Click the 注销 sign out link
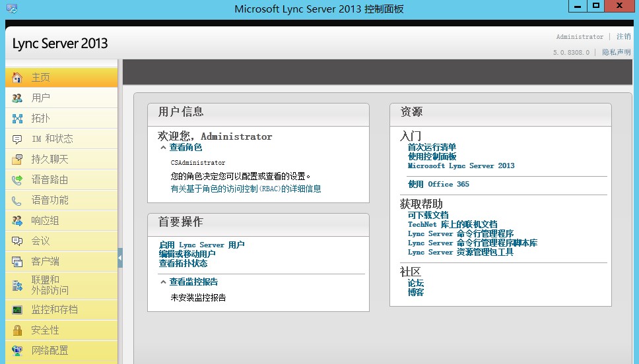The height and width of the screenshot is (364, 639). tap(624, 37)
